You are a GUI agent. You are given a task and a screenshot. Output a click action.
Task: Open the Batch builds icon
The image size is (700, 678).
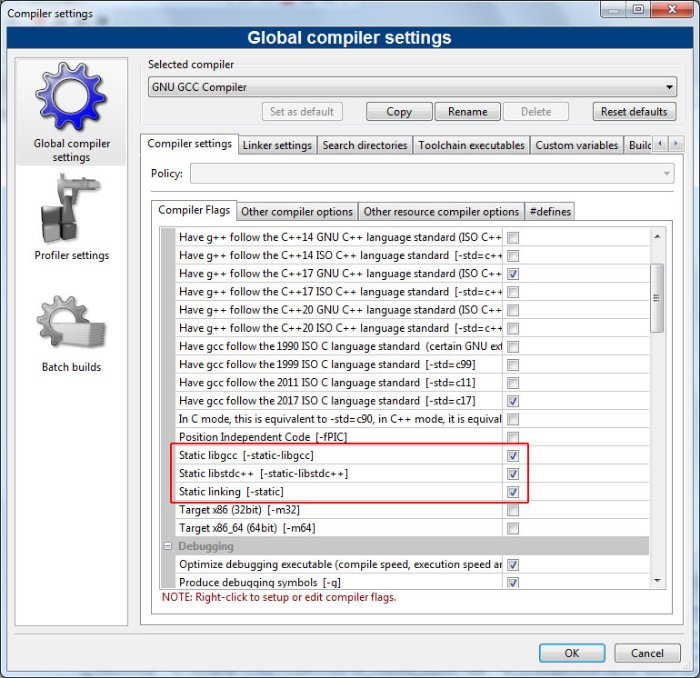point(71,322)
